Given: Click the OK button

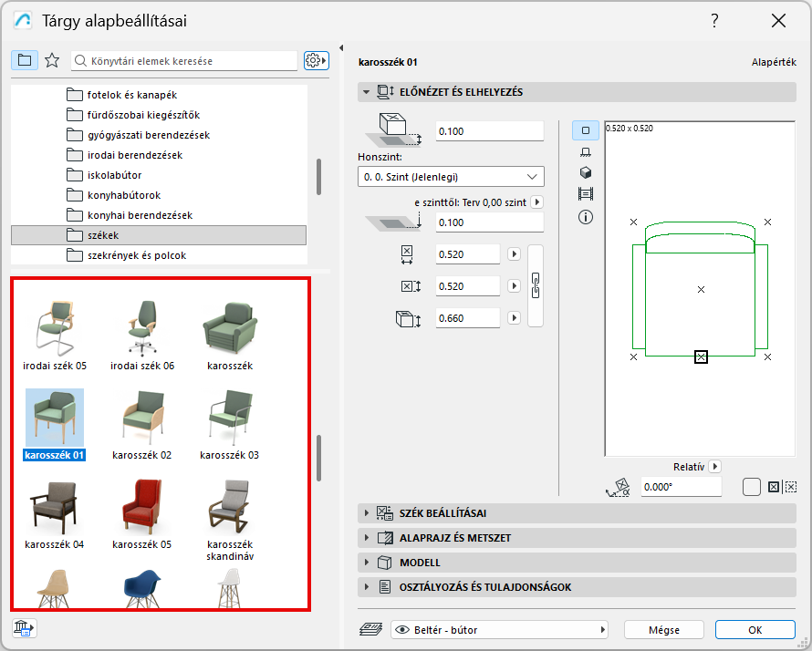Looking at the screenshot, I should 755,630.
